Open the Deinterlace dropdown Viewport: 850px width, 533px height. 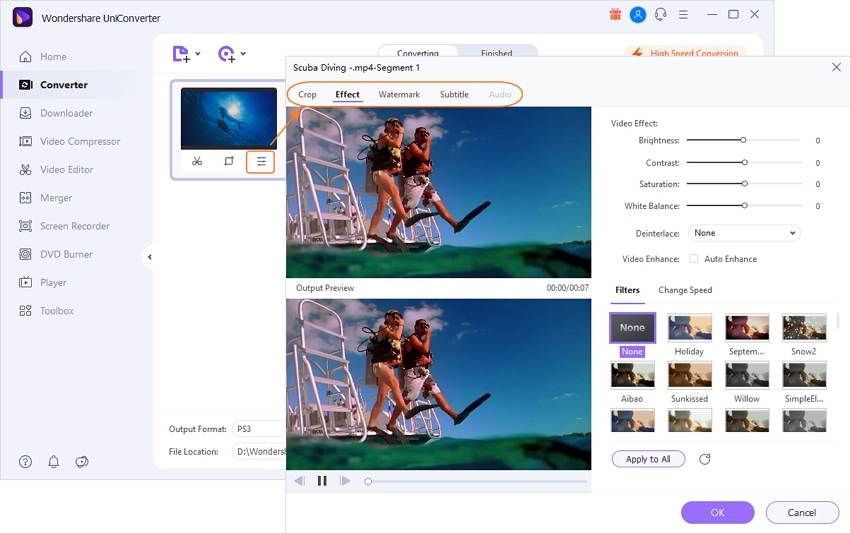click(744, 233)
